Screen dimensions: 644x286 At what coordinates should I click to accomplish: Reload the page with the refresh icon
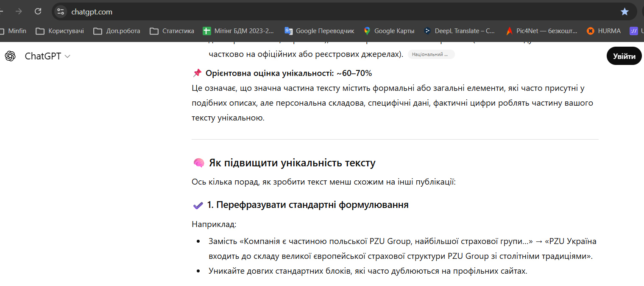(x=38, y=11)
